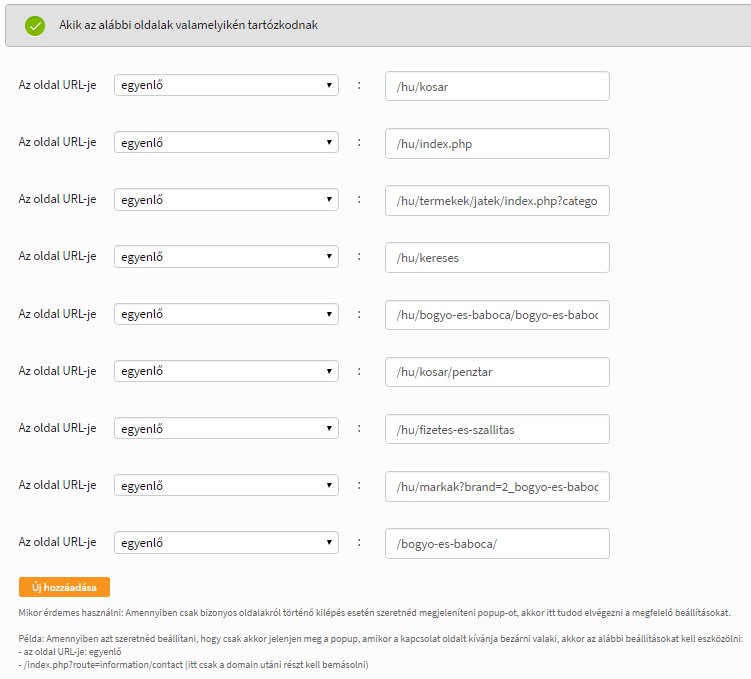
Task: Click the /hu/termekek/jatek/index.php input field
Action: coord(497,201)
